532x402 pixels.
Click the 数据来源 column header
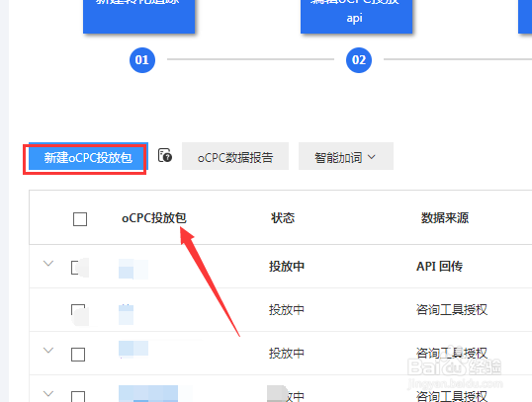444,218
